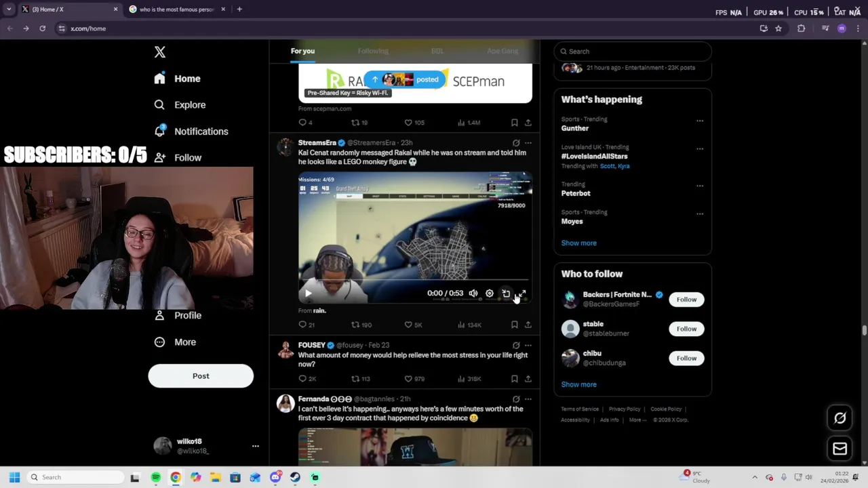Bookmark the FOUSEY post
Viewport: 868px width, 488px height.
[x=515, y=379]
